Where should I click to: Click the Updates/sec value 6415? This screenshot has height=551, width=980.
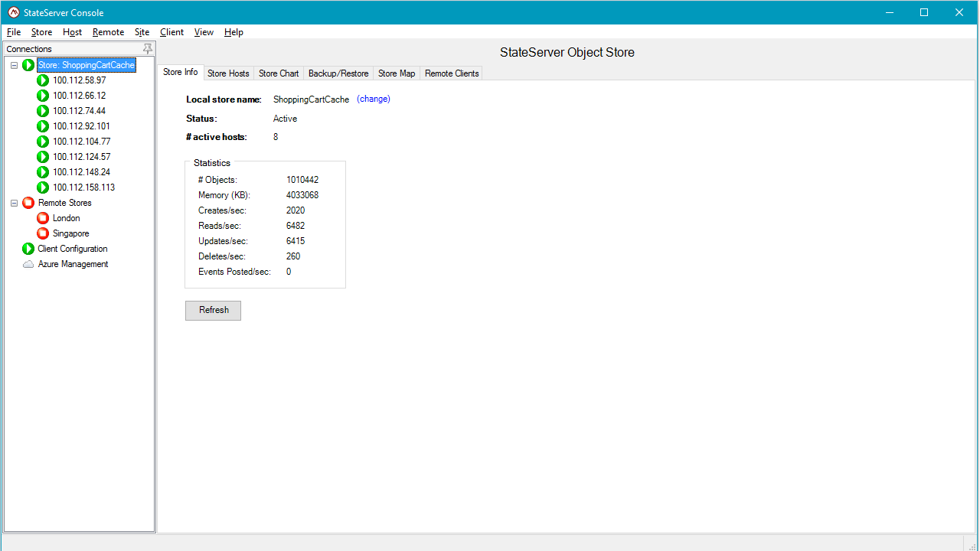click(x=296, y=241)
